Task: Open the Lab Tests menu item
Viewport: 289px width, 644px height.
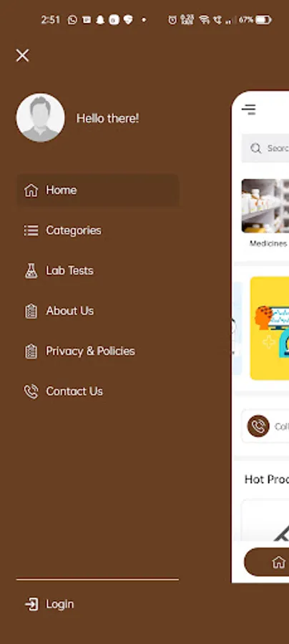Action: (70, 270)
